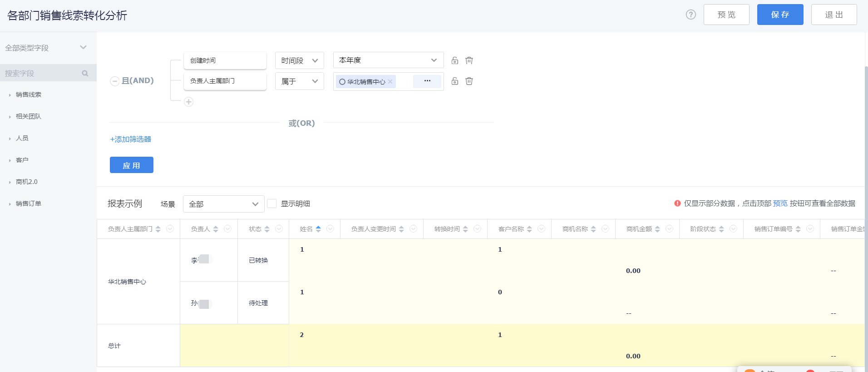Click the page vertical scrollbar

(866, 218)
